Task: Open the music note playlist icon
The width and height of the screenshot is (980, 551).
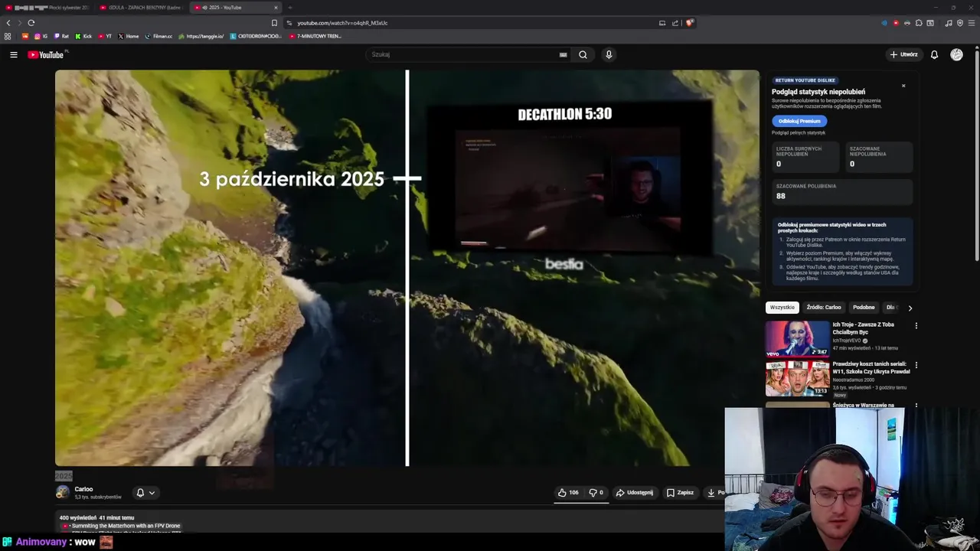Action: [x=949, y=23]
